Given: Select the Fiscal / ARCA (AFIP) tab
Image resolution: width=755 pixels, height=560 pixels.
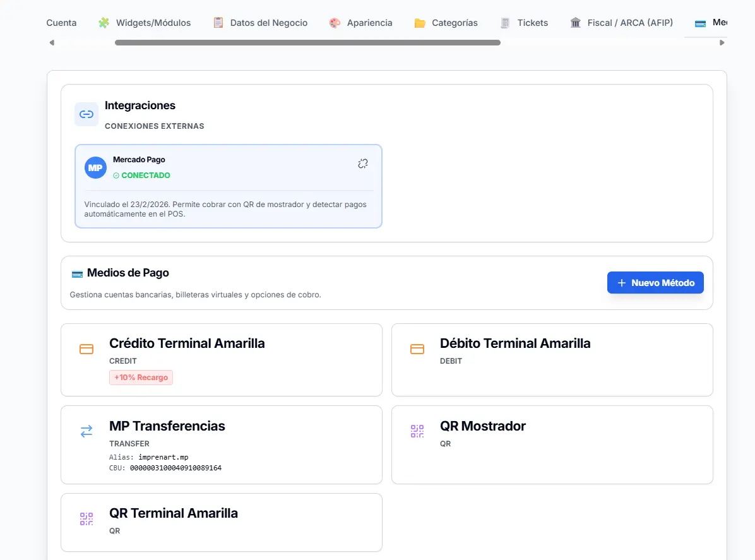Looking at the screenshot, I should (x=622, y=23).
